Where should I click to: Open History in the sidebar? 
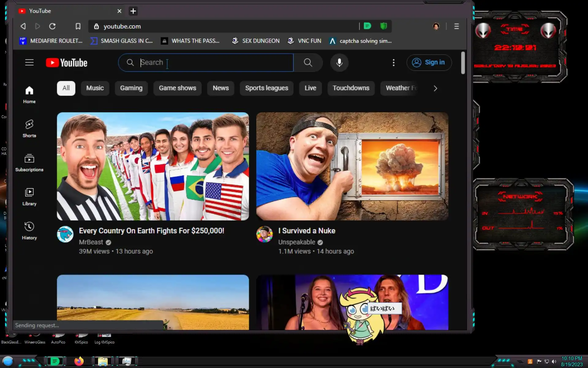coord(29,230)
